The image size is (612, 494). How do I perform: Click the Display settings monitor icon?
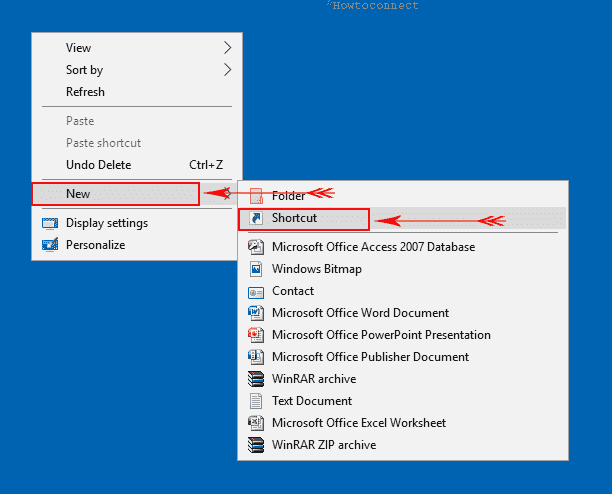pyautogui.click(x=50, y=223)
